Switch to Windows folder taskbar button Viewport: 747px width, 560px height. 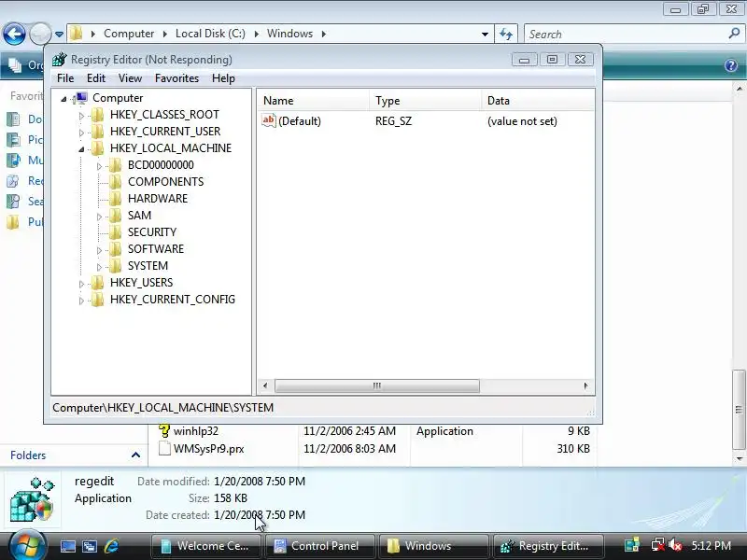click(433, 546)
